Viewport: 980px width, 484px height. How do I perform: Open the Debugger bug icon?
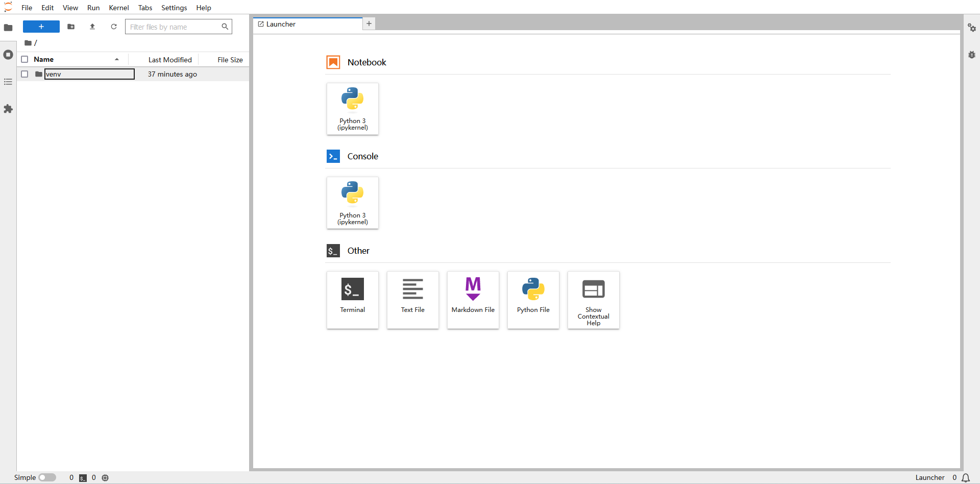click(972, 55)
